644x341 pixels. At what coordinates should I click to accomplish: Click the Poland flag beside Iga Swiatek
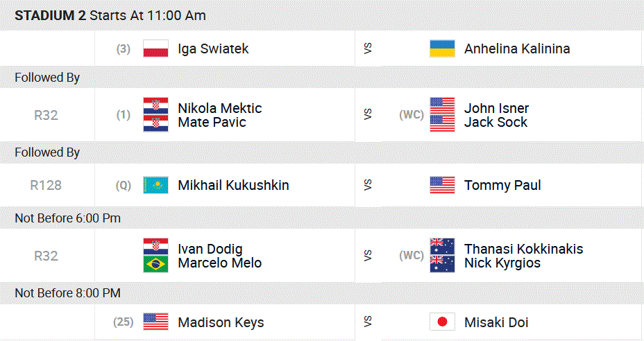[x=155, y=49]
